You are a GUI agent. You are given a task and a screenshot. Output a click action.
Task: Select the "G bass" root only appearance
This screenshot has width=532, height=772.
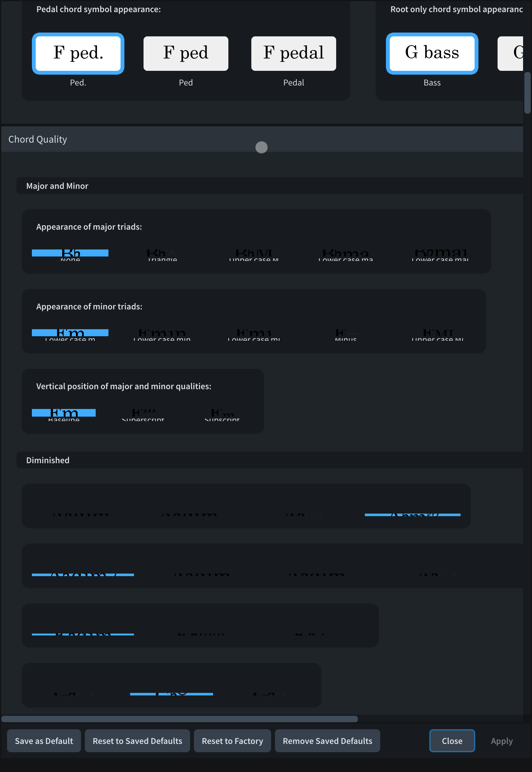[432, 53]
